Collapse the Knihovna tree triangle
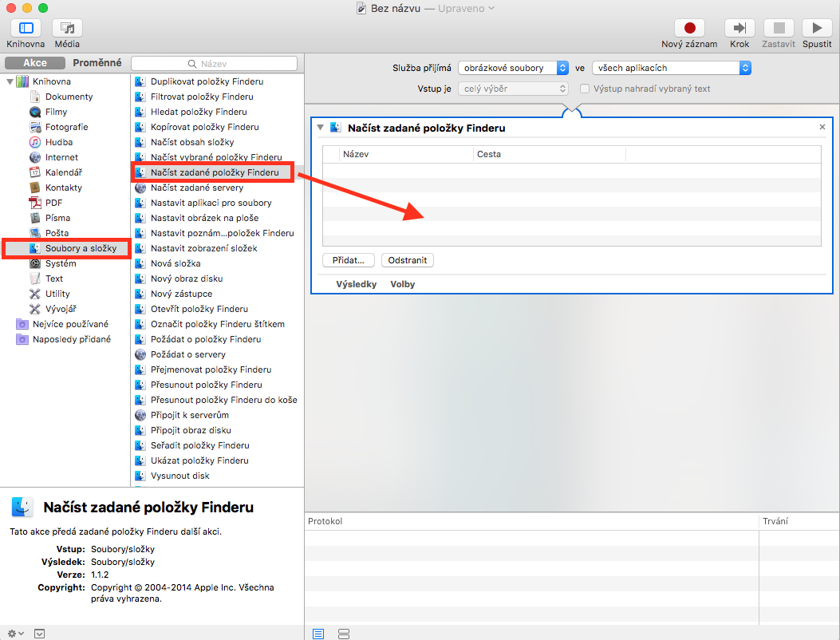840x640 pixels. click(10, 81)
